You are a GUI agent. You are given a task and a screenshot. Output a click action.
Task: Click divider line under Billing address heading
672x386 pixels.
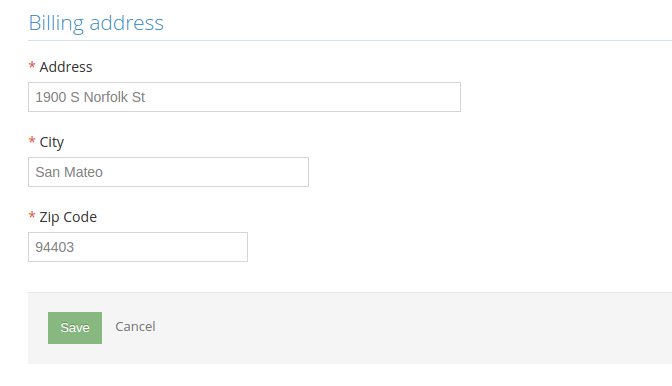[x=350, y=41]
